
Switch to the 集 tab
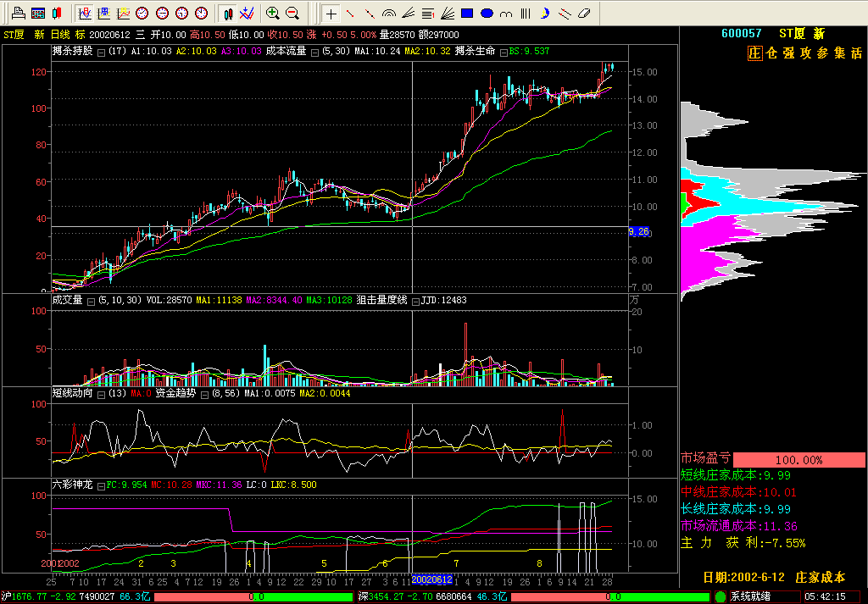tap(840, 53)
